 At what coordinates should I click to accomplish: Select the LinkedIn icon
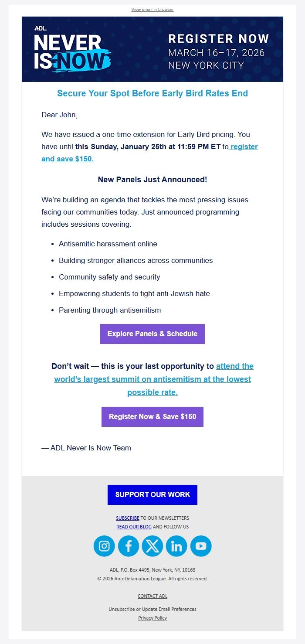click(x=176, y=546)
